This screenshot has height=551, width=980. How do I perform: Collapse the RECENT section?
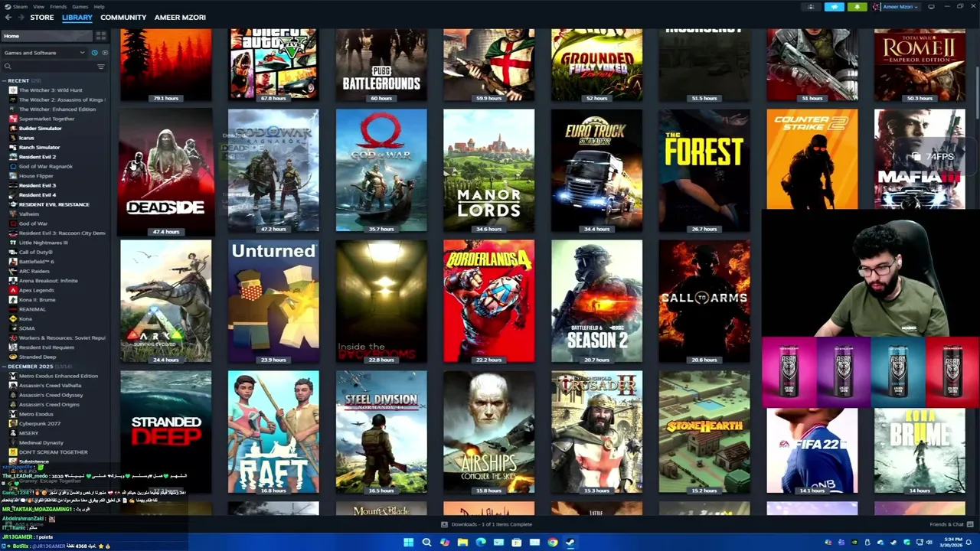pos(5,80)
